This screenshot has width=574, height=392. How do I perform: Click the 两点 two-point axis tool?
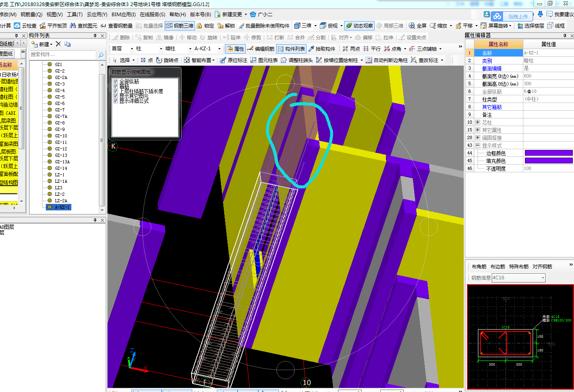point(351,49)
